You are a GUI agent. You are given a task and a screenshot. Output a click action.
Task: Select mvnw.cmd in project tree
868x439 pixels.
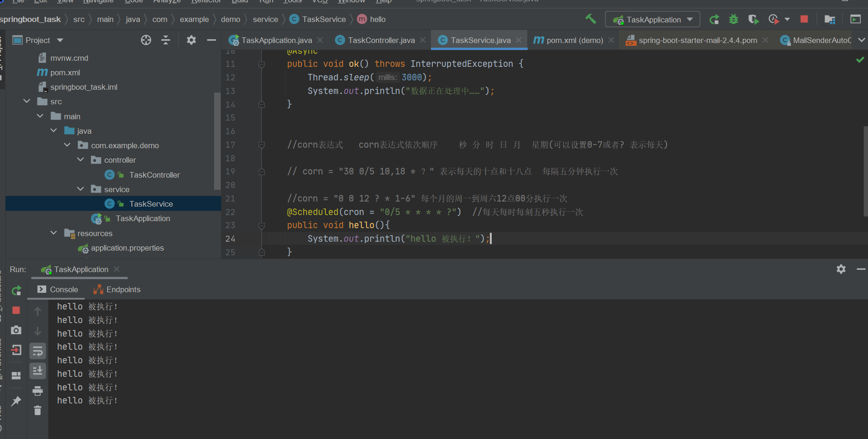click(x=69, y=58)
